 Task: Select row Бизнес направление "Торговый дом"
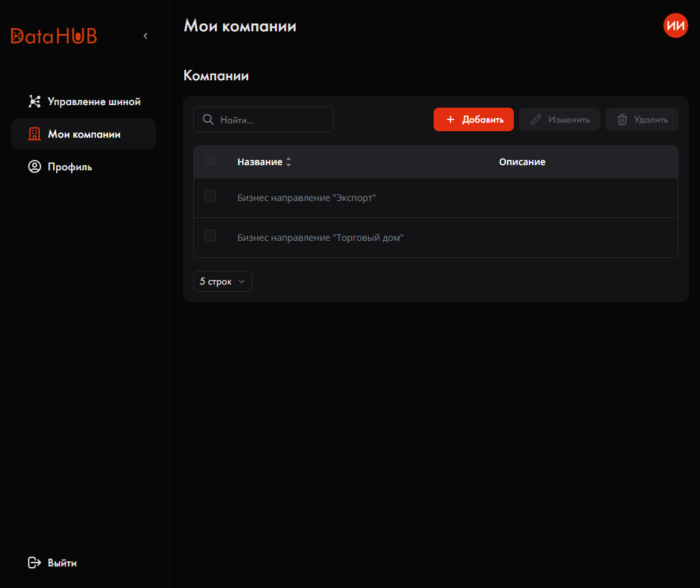coord(436,238)
